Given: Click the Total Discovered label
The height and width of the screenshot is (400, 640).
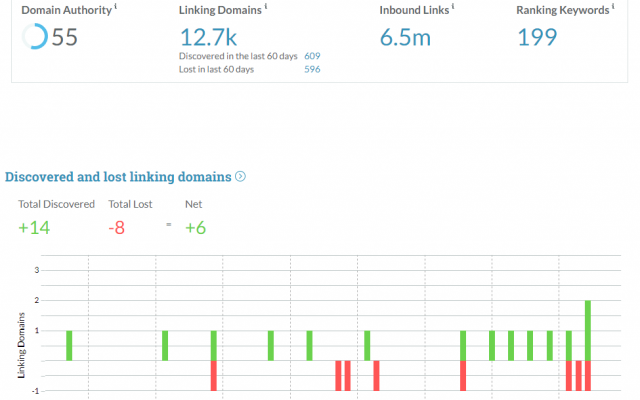Looking at the screenshot, I should 56,204.
